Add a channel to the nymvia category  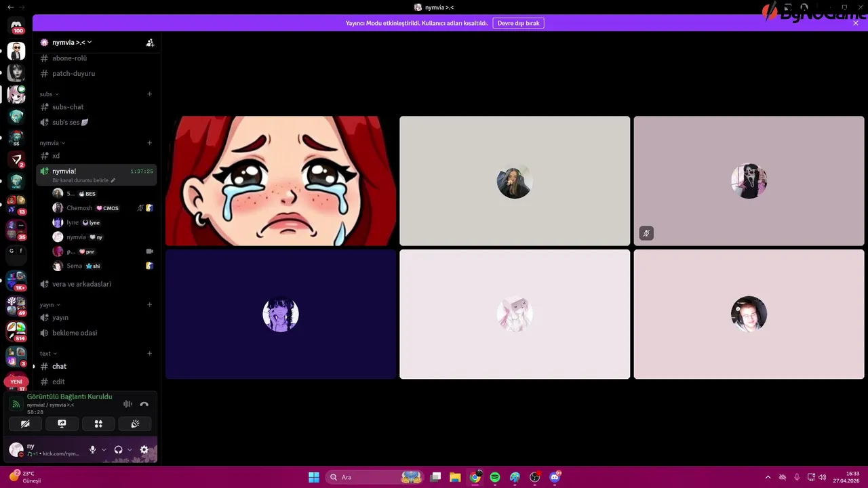coord(150,143)
